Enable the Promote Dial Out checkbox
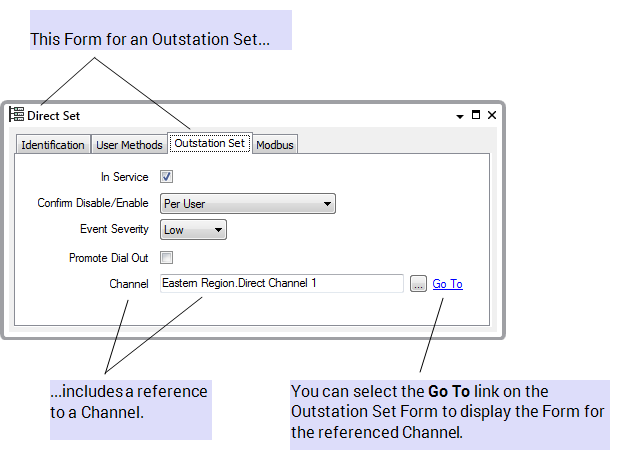This screenshot has width=620, height=460. pos(167,257)
